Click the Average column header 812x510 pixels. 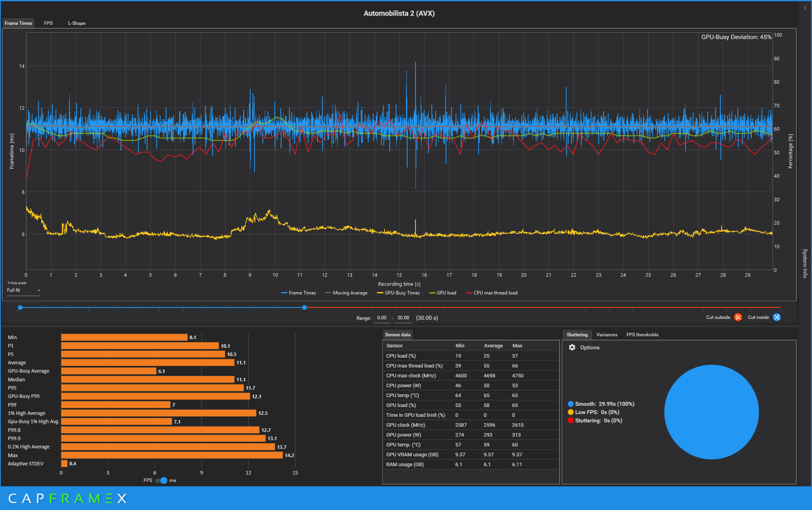coord(493,345)
